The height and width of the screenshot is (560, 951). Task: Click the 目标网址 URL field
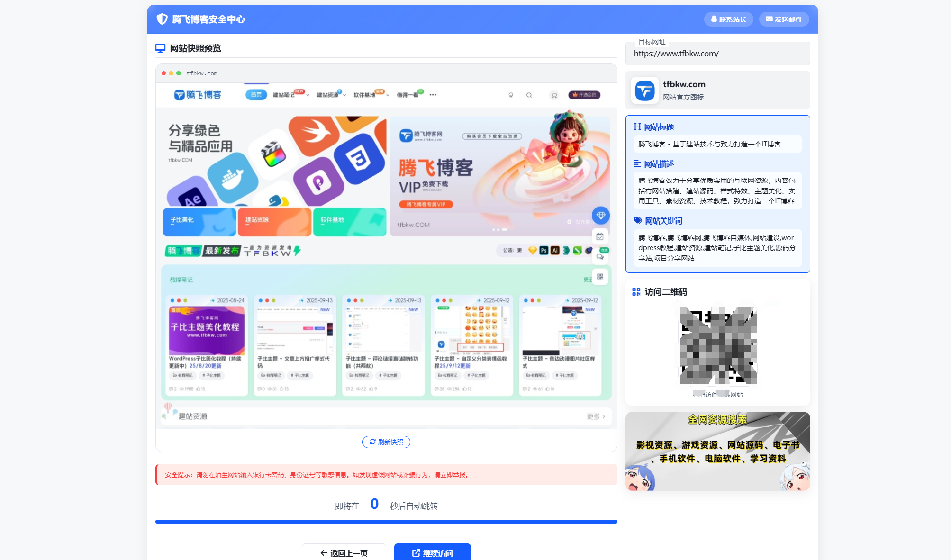coord(717,54)
